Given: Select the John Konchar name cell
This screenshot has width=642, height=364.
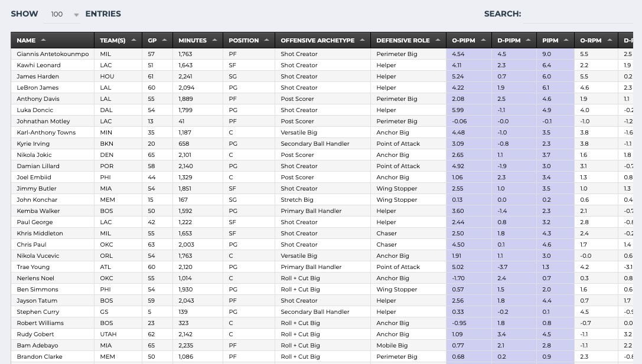Looking at the screenshot, I should (x=53, y=199).
